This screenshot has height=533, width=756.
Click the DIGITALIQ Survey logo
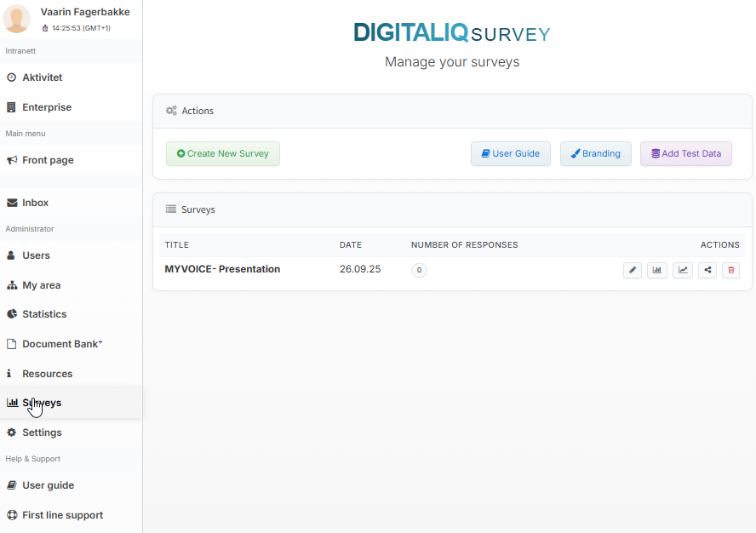451,33
